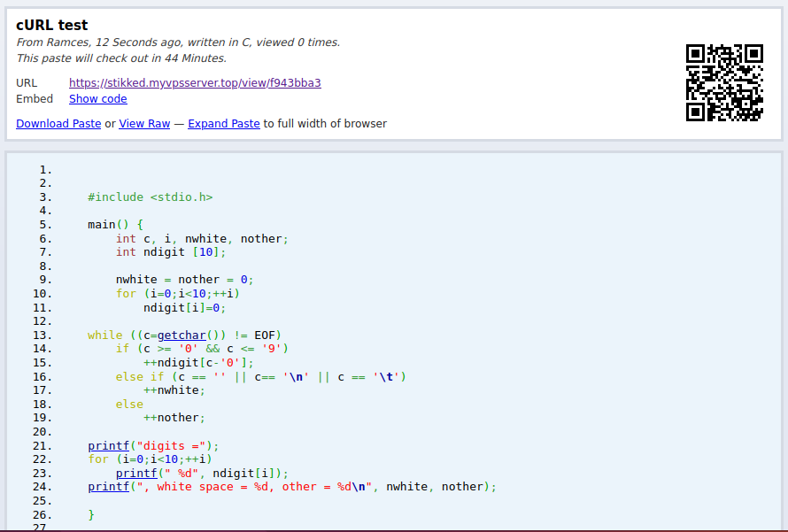Click the main() function declaration
The image size is (788, 532).
[106, 224]
